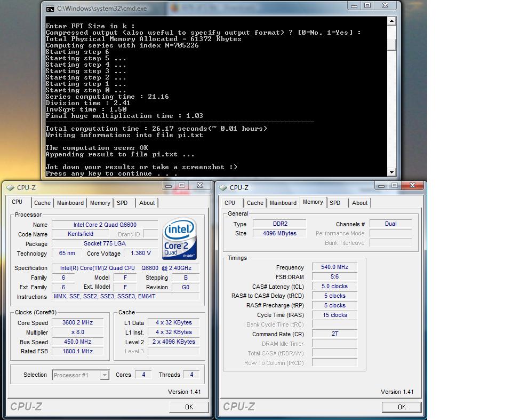Click the Cores count field

click(143, 375)
